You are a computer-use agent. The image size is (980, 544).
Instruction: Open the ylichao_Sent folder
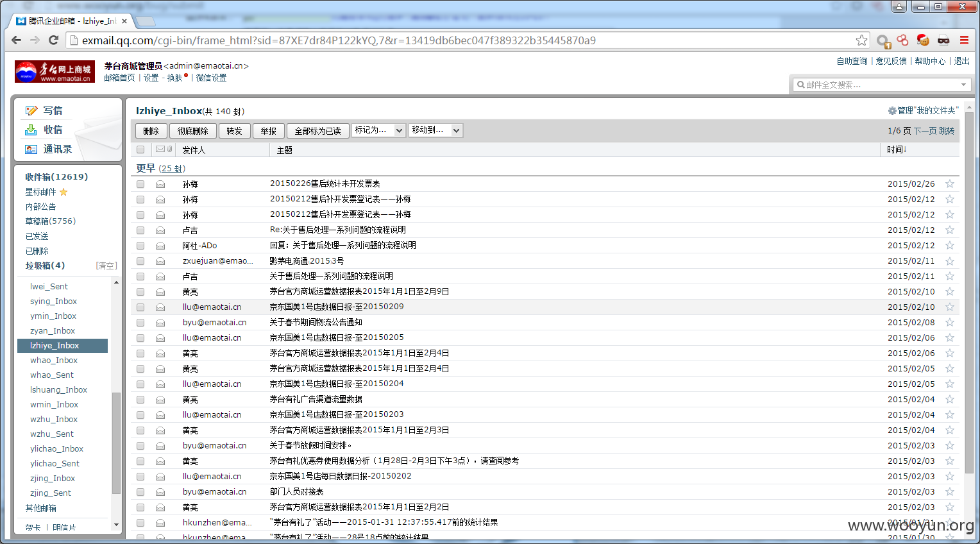(55, 463)
